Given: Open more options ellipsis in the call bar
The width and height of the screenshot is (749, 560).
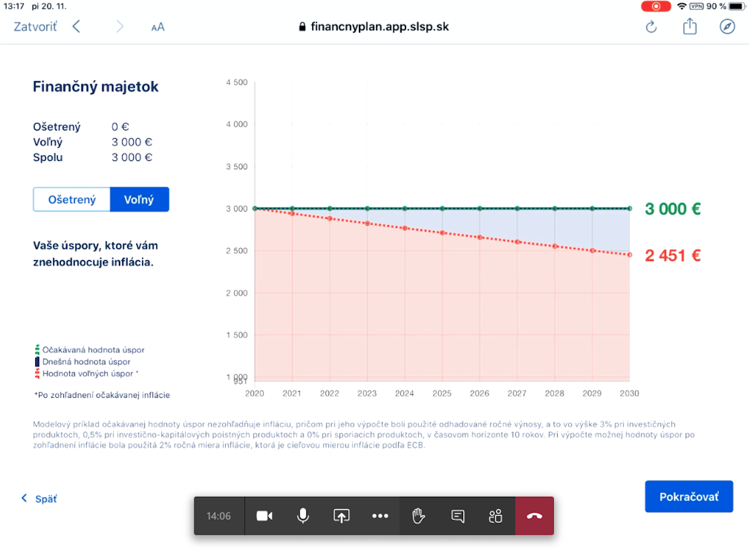Looking at the screenshot, I should pyautogui.click(x=381, y=516).
